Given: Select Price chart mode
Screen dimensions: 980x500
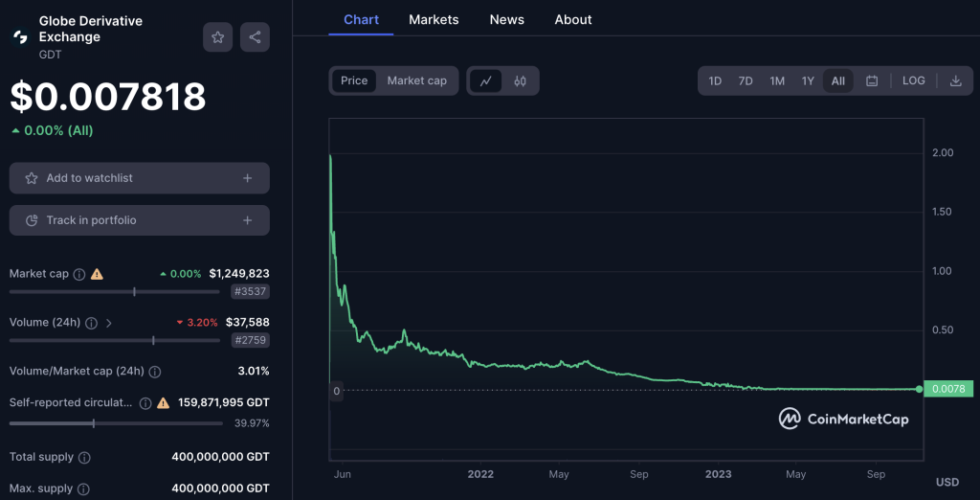Looking at the screenshot, I should [354, 80].
